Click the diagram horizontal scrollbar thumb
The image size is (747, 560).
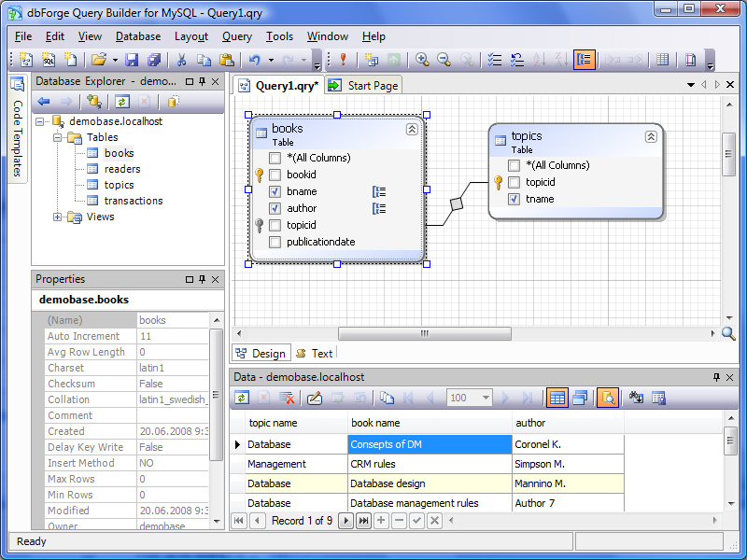click(x=425, y=333)
